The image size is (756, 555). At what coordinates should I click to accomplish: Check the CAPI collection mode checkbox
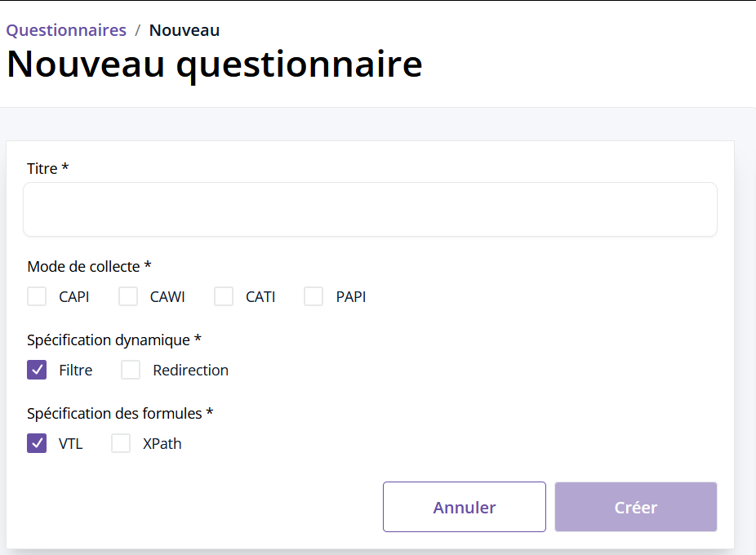coord(37,296)
